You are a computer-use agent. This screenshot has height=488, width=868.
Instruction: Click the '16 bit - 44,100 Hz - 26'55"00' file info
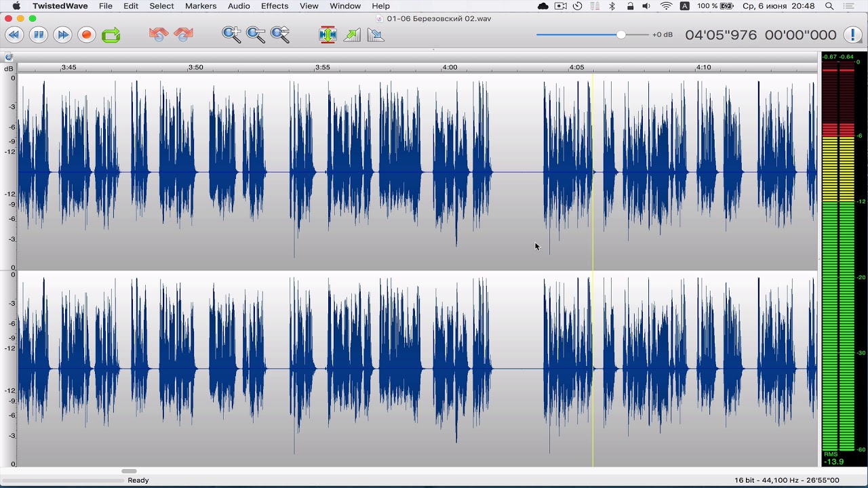pos(787,481)
